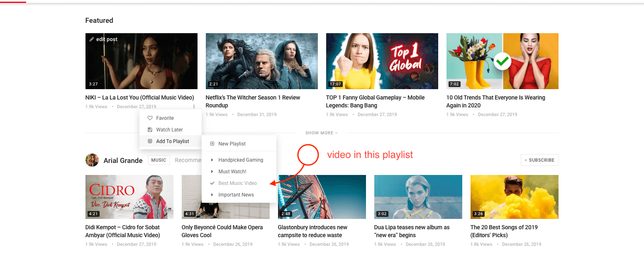Open the Dua Lipa video thumbnail

click(418, 197)
